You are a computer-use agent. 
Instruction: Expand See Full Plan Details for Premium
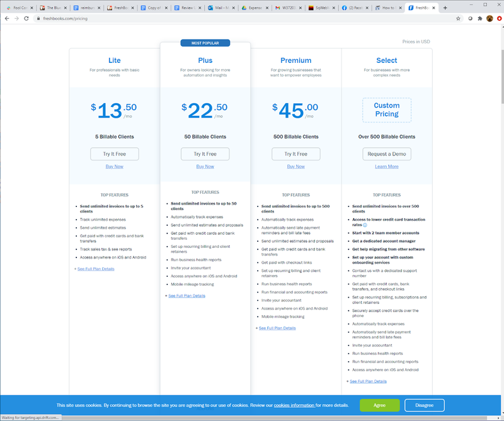pos(277,328)
